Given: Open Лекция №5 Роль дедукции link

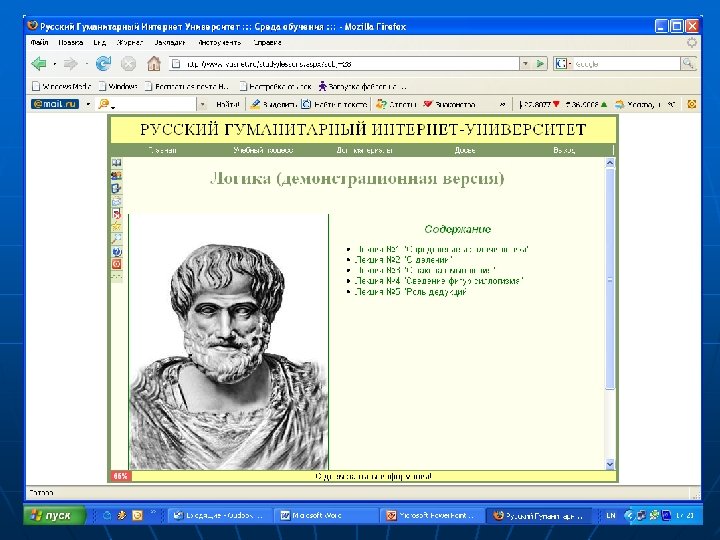Looking at the screenshot, I should pyautogui.click(x=411, y=292).
